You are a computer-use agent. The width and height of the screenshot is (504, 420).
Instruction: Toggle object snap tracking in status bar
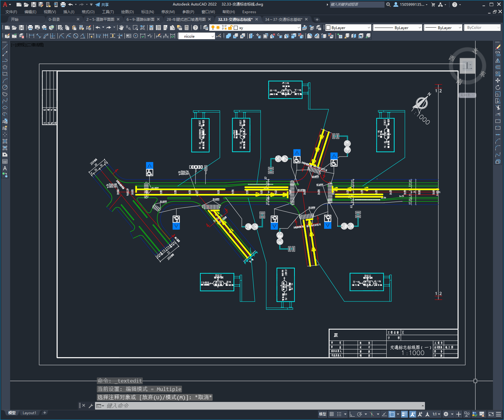click(384, 414)
